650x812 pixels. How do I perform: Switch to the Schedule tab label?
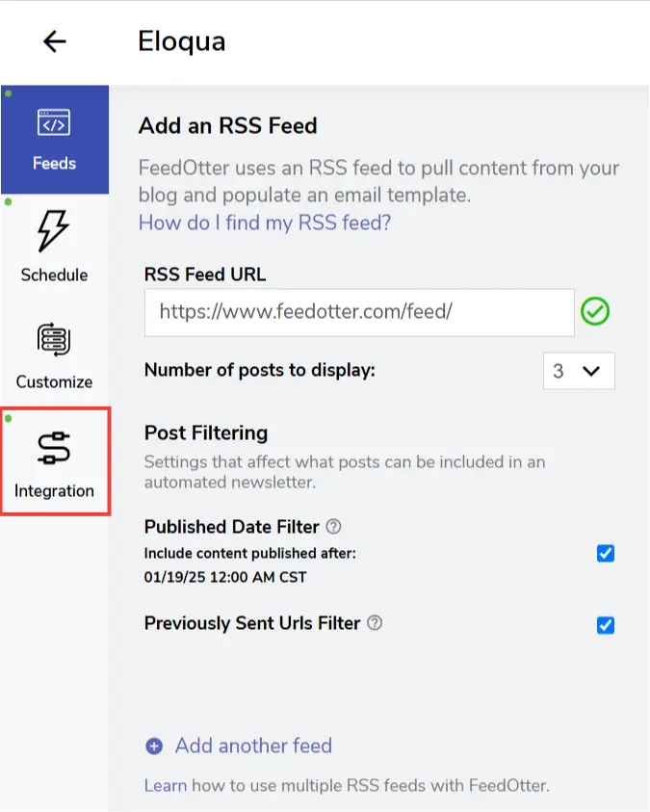point(54,275)
